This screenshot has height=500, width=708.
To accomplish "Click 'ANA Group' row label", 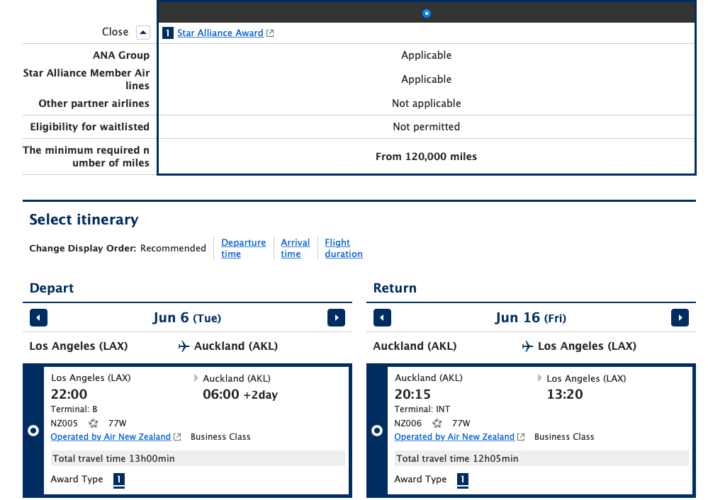I will [x=121, y=56].
